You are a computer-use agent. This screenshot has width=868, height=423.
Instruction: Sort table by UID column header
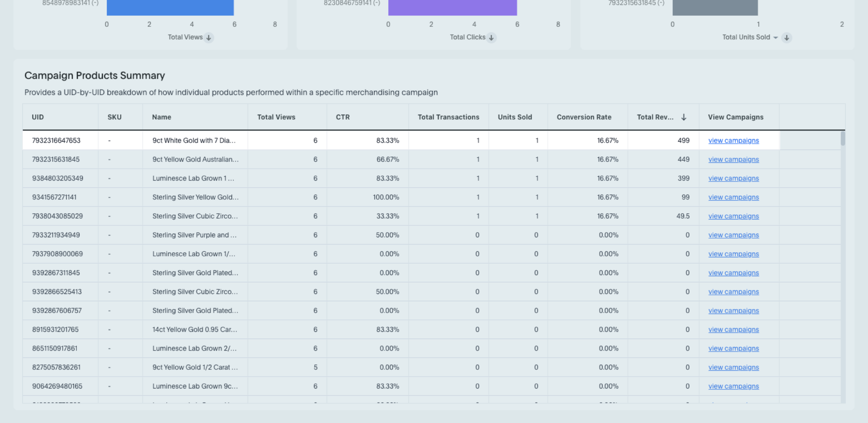coord(38,117)
